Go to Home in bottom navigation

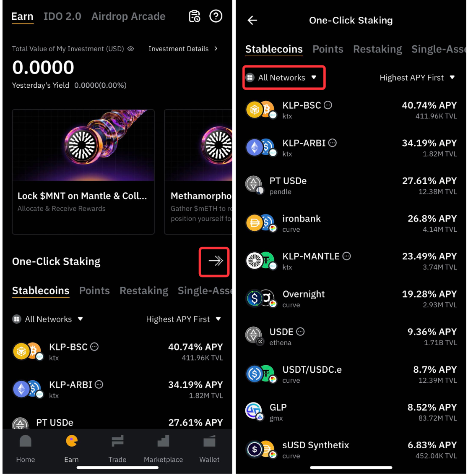[26, 449]
